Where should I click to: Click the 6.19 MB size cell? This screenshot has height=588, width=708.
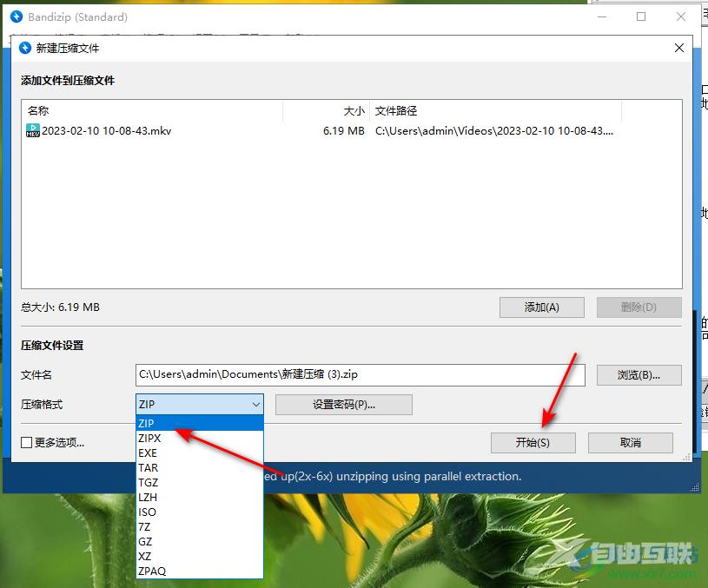[344, 131]
